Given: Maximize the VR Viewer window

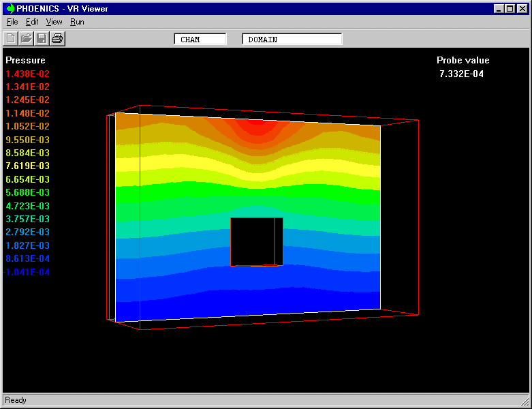Looking at the screenshot, I should click(x=510, y=9).
